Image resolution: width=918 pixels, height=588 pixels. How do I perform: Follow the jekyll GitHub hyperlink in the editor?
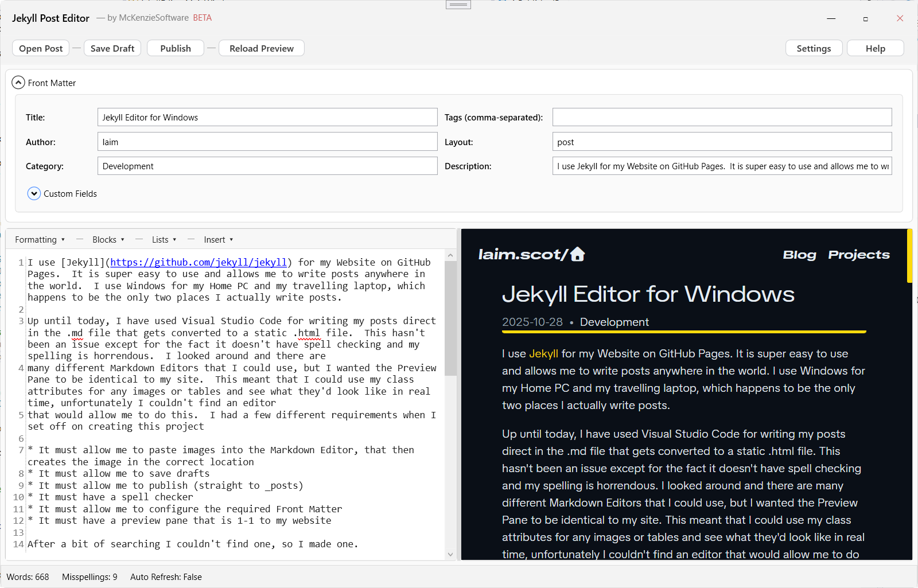198,262
